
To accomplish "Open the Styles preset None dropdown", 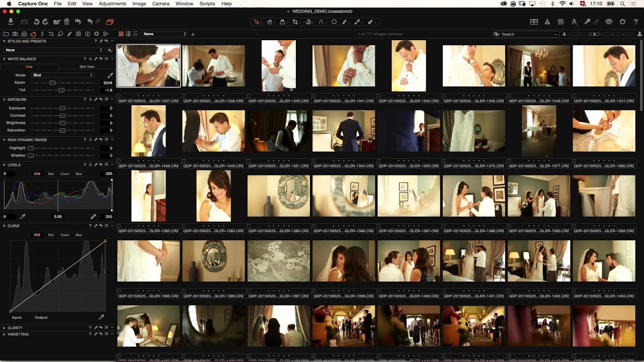I will (x=54, y=50).
